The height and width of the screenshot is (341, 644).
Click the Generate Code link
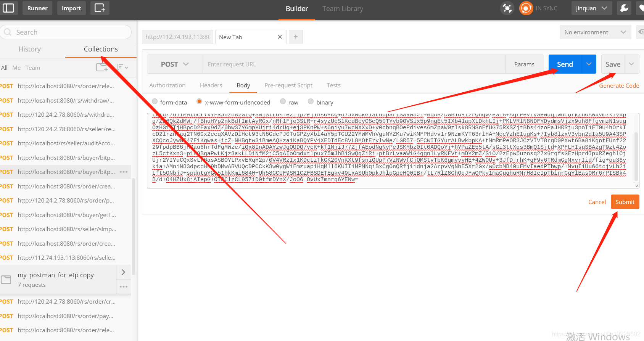[619, 86]
